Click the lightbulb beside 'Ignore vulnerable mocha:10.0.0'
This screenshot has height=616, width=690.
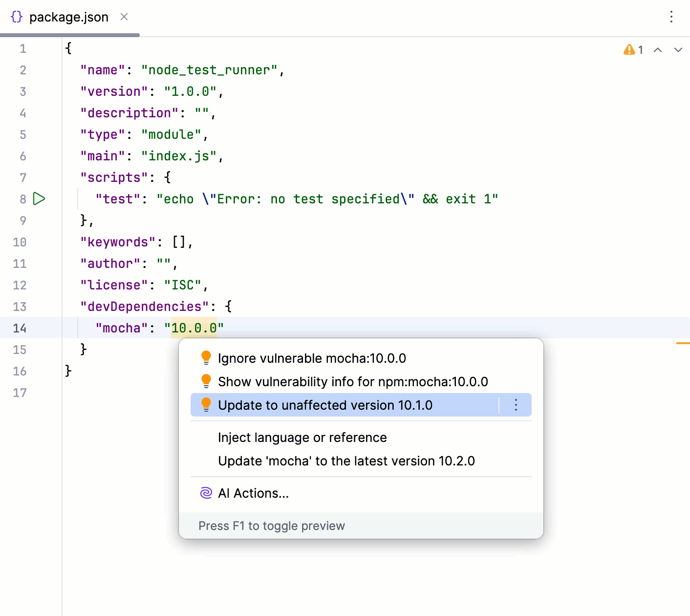click(206, 357)
